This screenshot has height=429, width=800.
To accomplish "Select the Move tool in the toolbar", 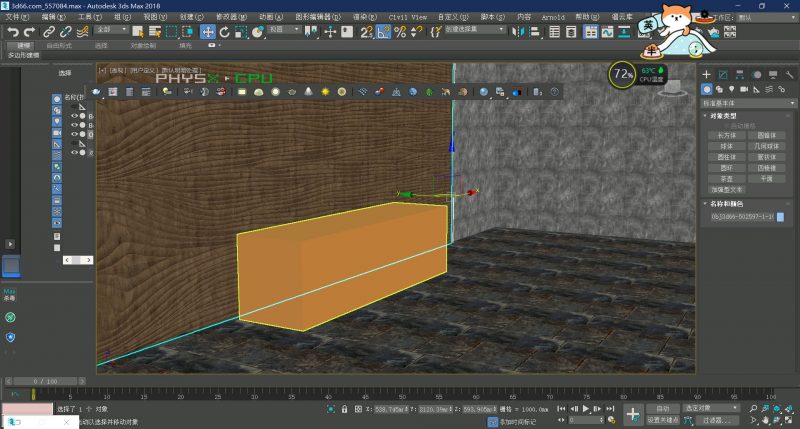I will 209,32.
